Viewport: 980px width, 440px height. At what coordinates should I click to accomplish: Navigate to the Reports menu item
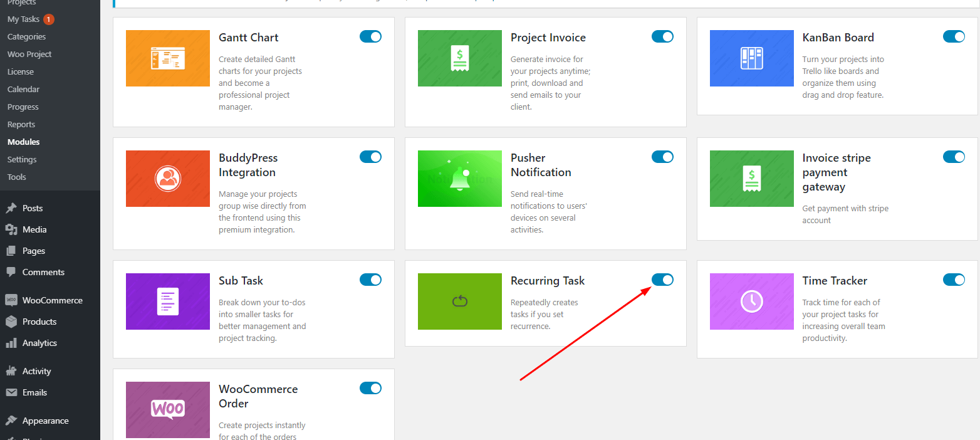click(x=21, y=124)
